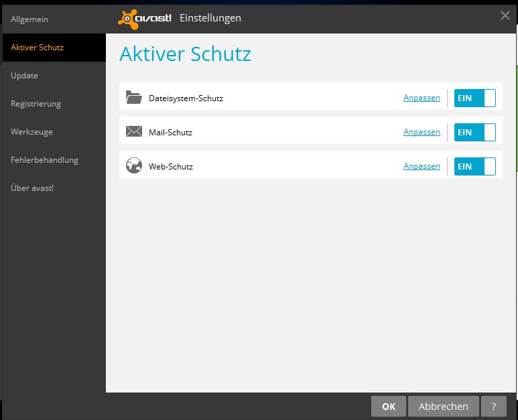The height and width of the screenshot is (420, 518).
Task: Confirm settings with OK button
Action: click(389, 406)
